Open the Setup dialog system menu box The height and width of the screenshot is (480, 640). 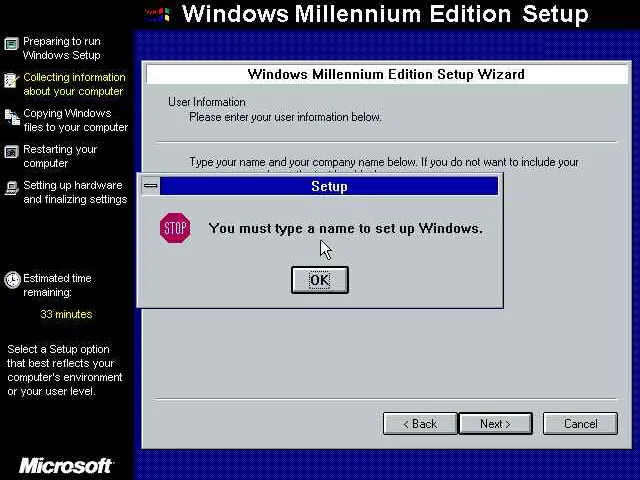pos(151,186)
